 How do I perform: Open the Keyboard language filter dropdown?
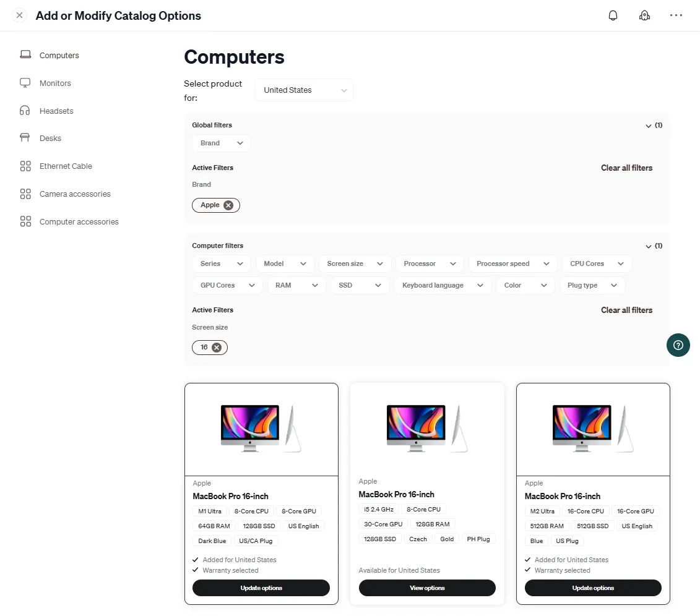[443, 286]
